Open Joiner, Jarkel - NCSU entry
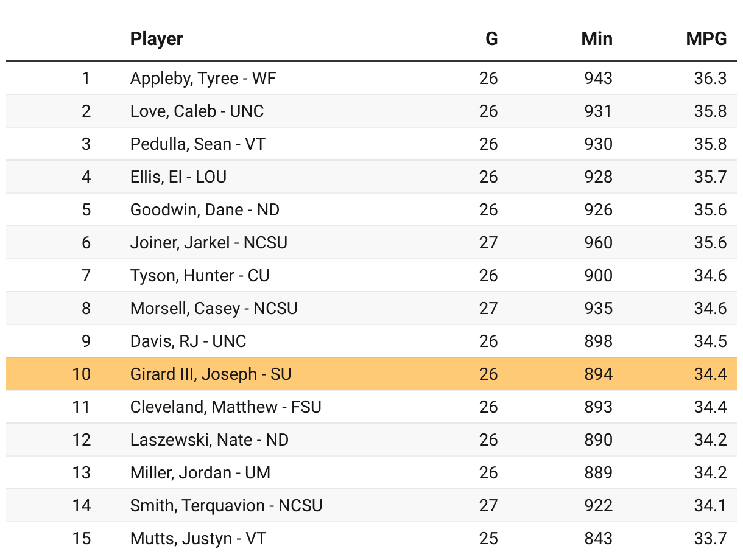Viewport: 743px width, 560px height. pyautogui.click(x=208, y=243)
